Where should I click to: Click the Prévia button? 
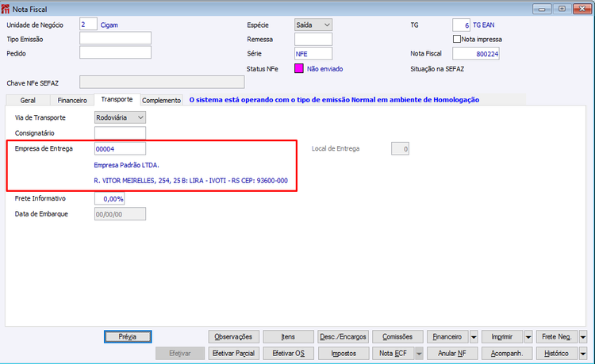[128, 337]
